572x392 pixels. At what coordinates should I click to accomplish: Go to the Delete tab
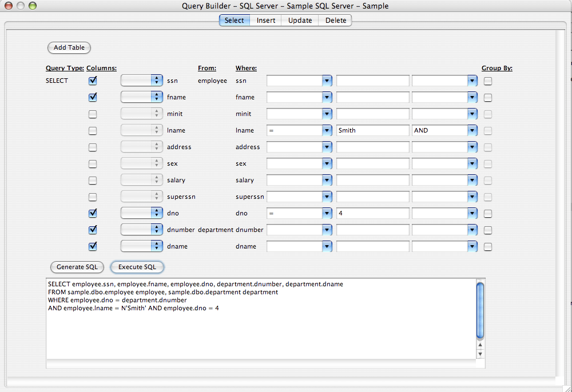tap(335, 21)
